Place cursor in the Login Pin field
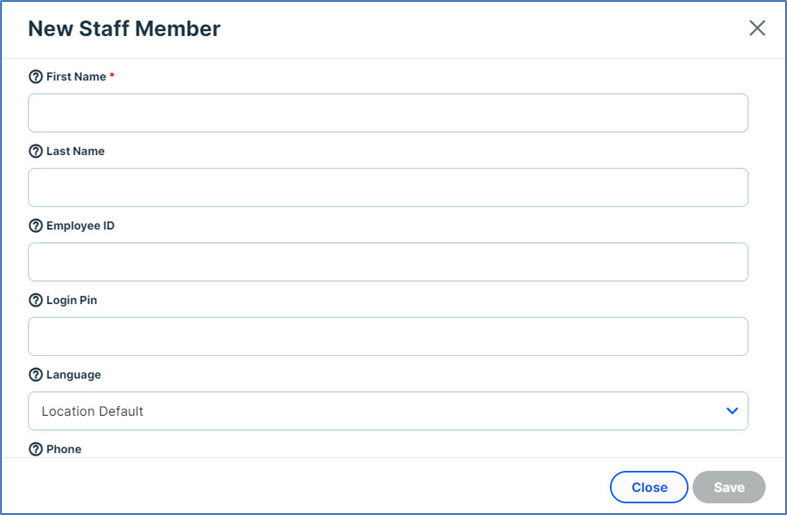 388,336
